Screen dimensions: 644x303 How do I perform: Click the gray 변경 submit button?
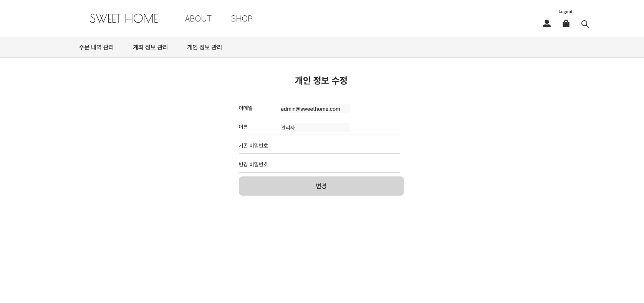(x=321, y=186)
